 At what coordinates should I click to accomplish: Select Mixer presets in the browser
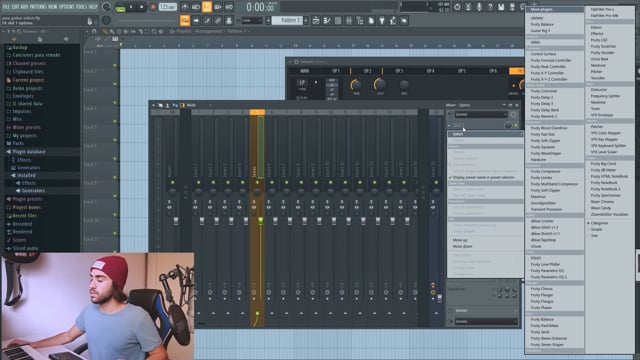[x=27, y=127]
